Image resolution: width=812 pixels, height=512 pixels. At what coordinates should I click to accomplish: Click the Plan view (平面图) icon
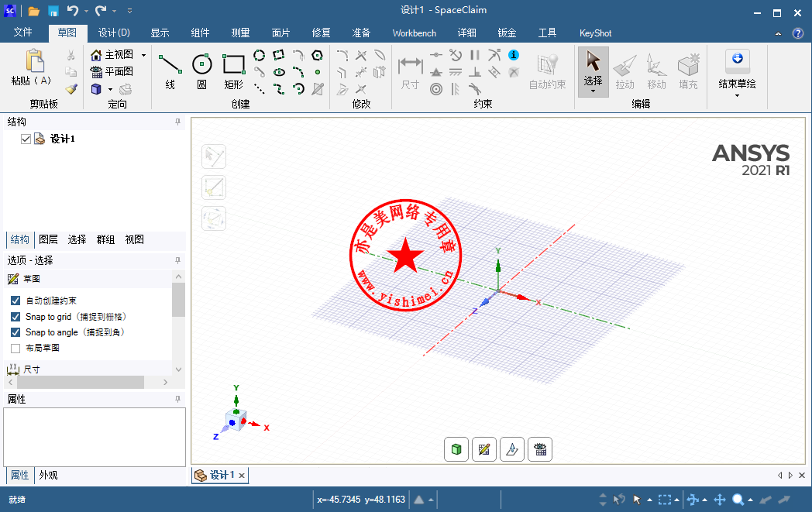click(97, 71)
